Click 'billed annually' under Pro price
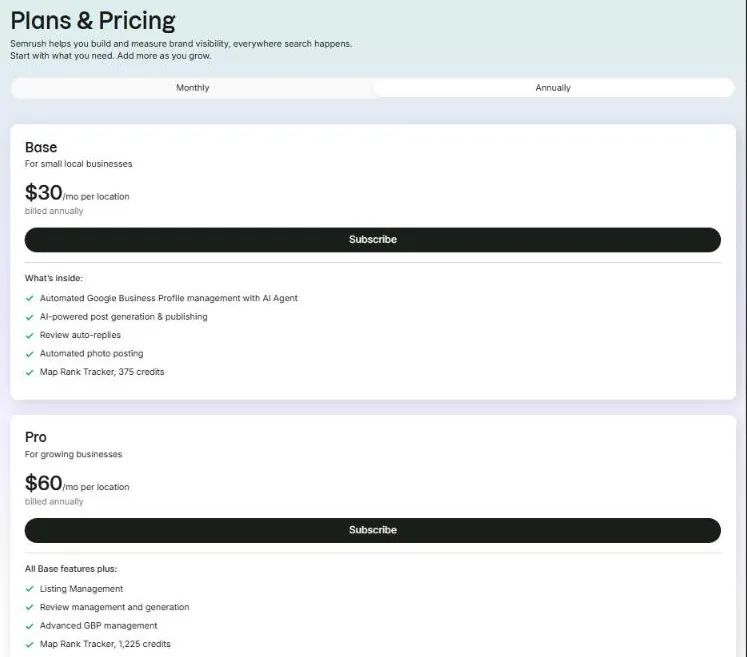 [x=54, y=502]
